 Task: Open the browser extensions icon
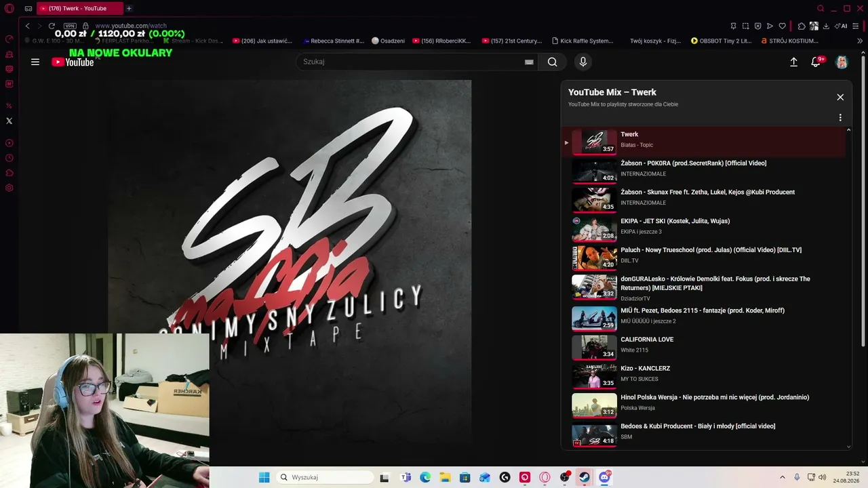pos(802,26)
